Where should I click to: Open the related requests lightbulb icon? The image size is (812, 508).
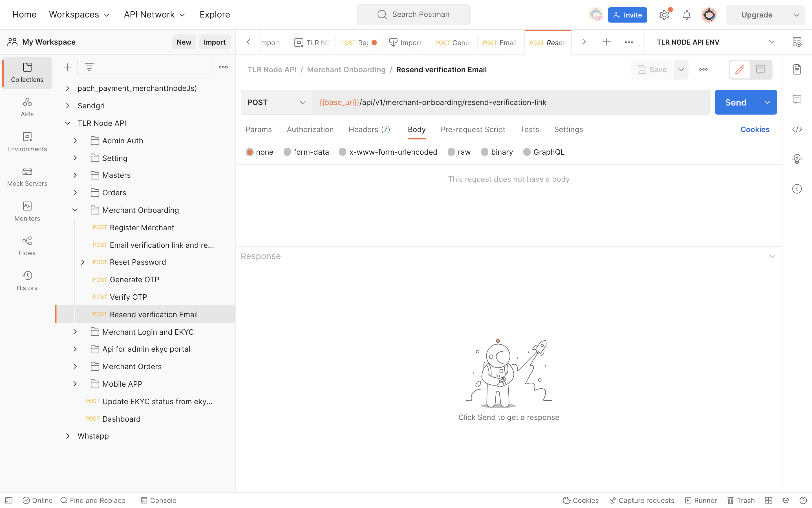[797, 159]
